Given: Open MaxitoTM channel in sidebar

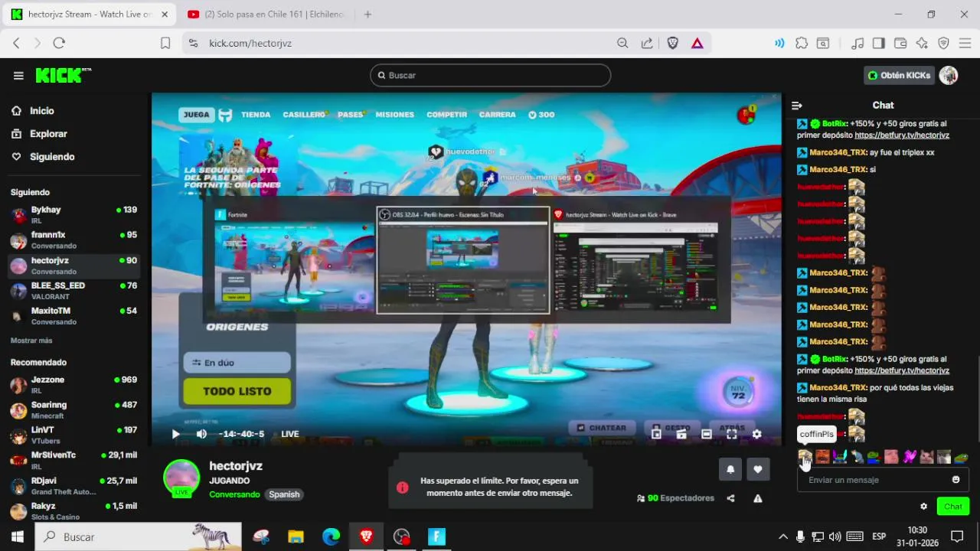Looking at the screenshot, I should click(73, 315).
